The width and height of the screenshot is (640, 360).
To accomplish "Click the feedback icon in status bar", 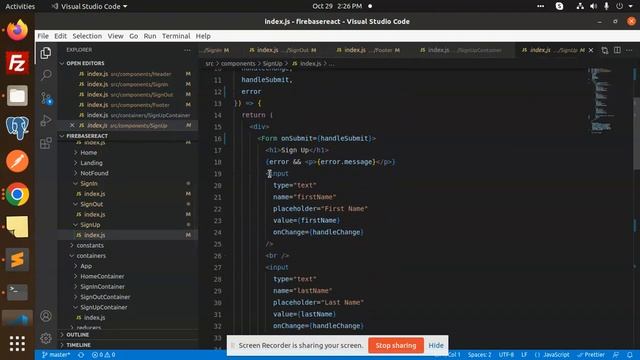I will click(616, 355).
